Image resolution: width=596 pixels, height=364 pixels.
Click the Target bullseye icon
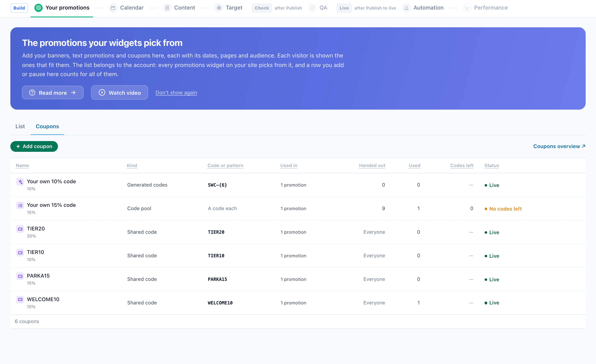click(219, 8)
